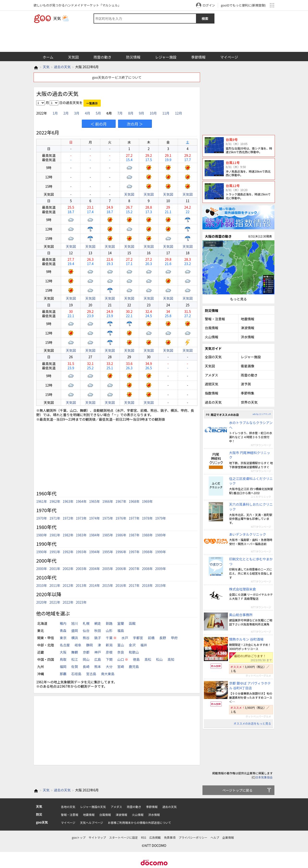This screenshot has width=308, height=868.
Task: Open the 天気図 navigation menu item
Action: click(73, 57)
